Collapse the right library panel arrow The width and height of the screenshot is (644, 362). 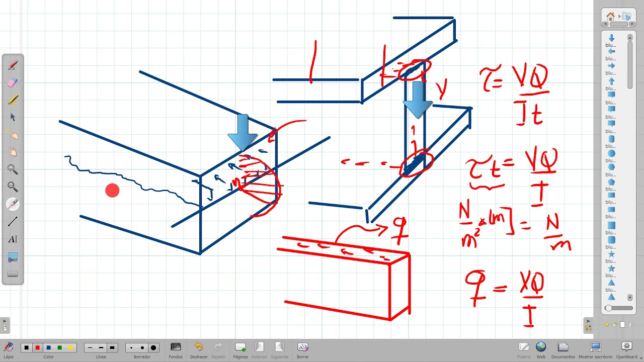(588, 321)
